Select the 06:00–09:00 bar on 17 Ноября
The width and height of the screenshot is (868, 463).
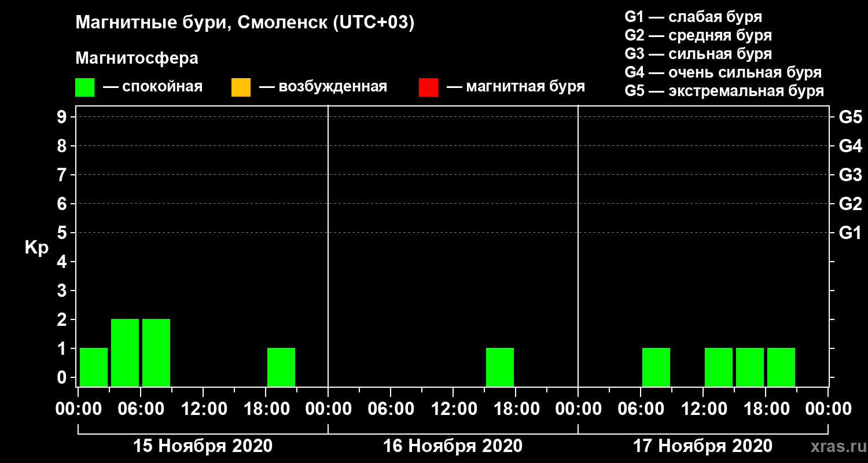pyautogui.click(x=656, y=367)
